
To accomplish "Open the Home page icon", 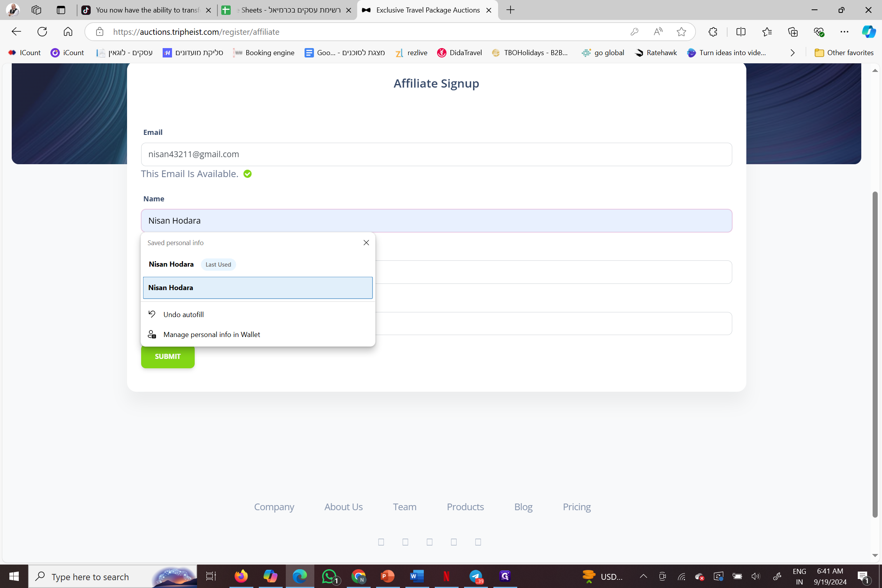I will point(68,32).
